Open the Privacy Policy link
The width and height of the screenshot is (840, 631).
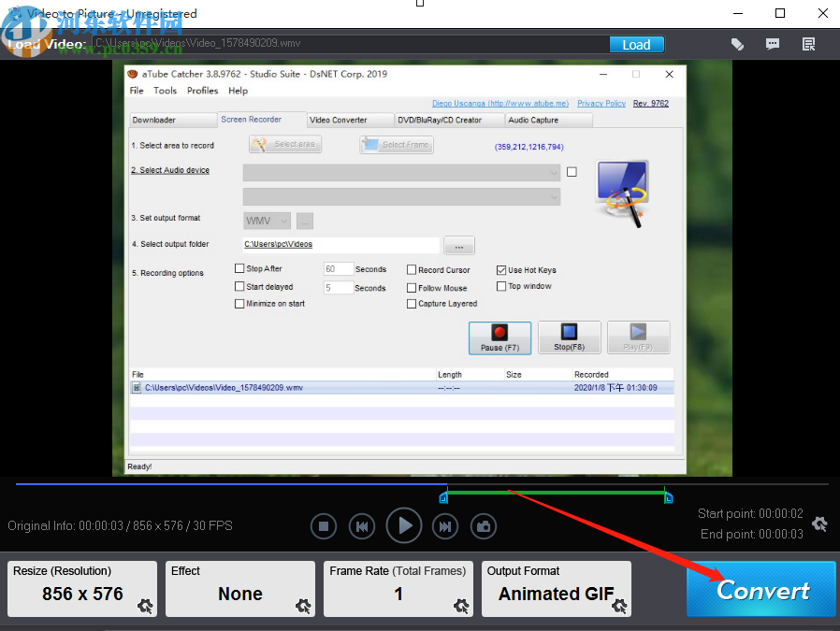(x=601, y=103)
